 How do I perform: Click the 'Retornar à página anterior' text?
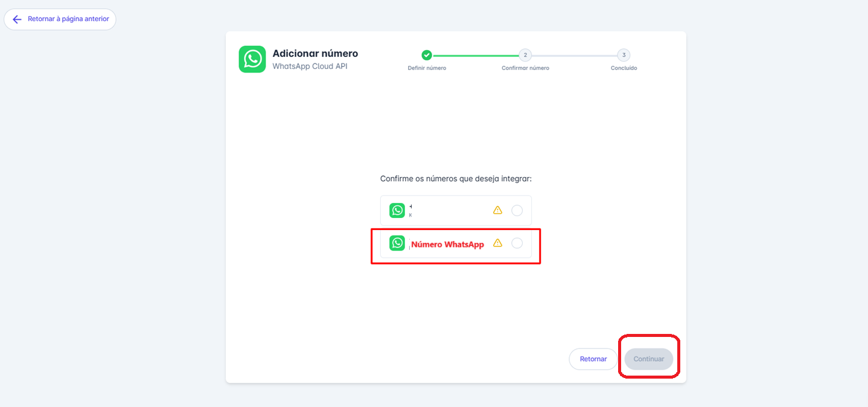coord(68,19)
